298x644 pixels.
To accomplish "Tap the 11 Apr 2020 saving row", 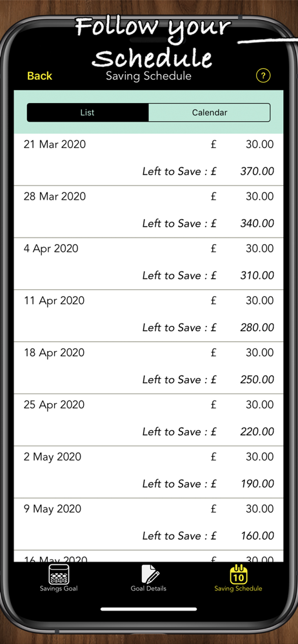I will click(148, 316).
